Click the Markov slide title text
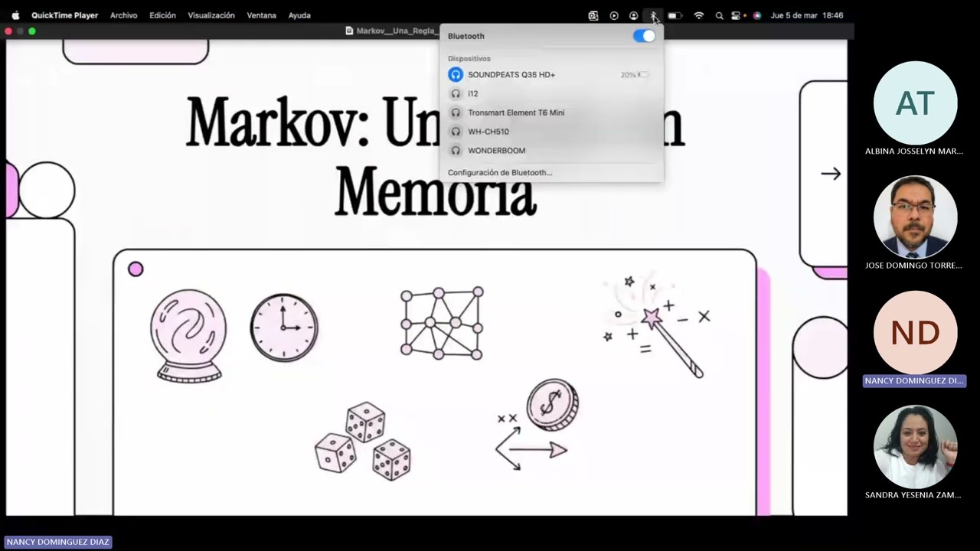The image size is (980, 551). click(435, 157)
